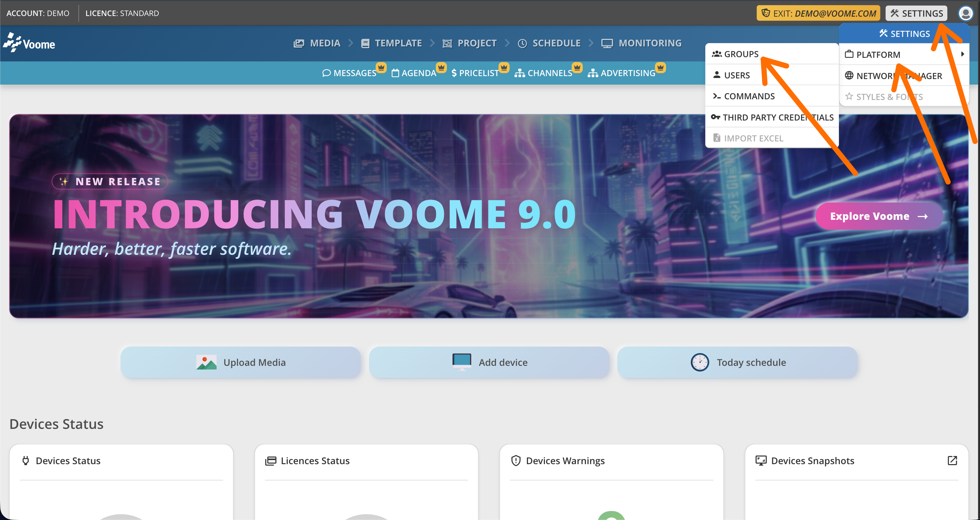This screenshot has width=980, height=520.
Task: Navigate to the Project section
Action: point(469,43)
